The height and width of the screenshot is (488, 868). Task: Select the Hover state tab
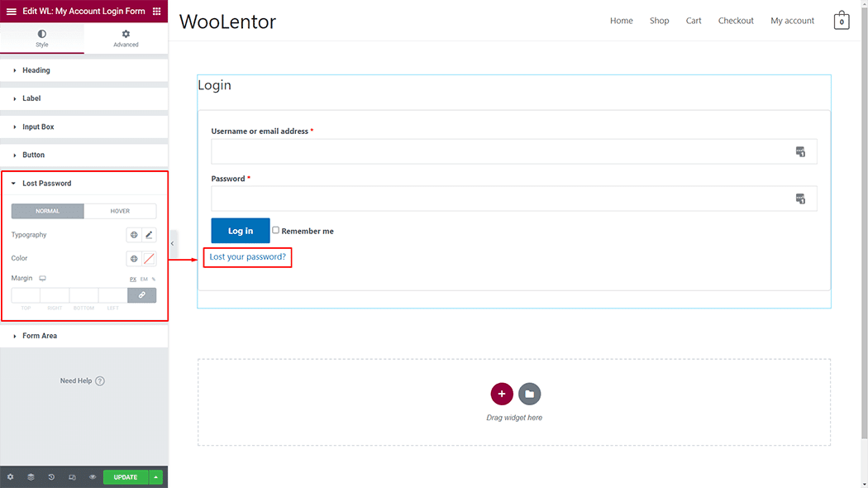tap(120, 211)
